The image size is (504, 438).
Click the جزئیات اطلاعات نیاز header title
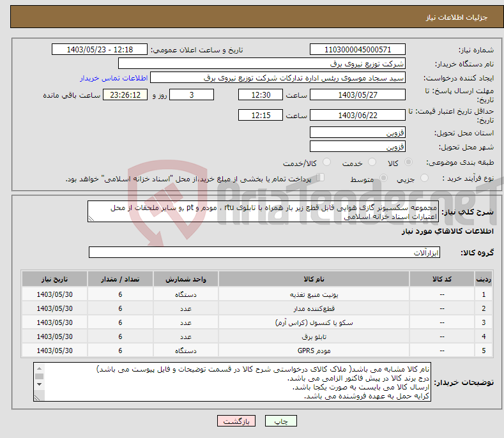[457, 17]
